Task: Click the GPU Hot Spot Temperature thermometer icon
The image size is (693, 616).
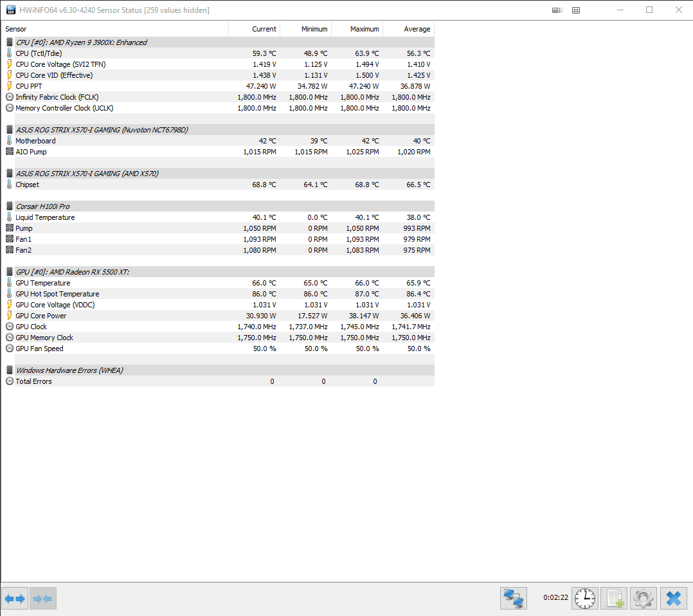Action: click(9, 294)
